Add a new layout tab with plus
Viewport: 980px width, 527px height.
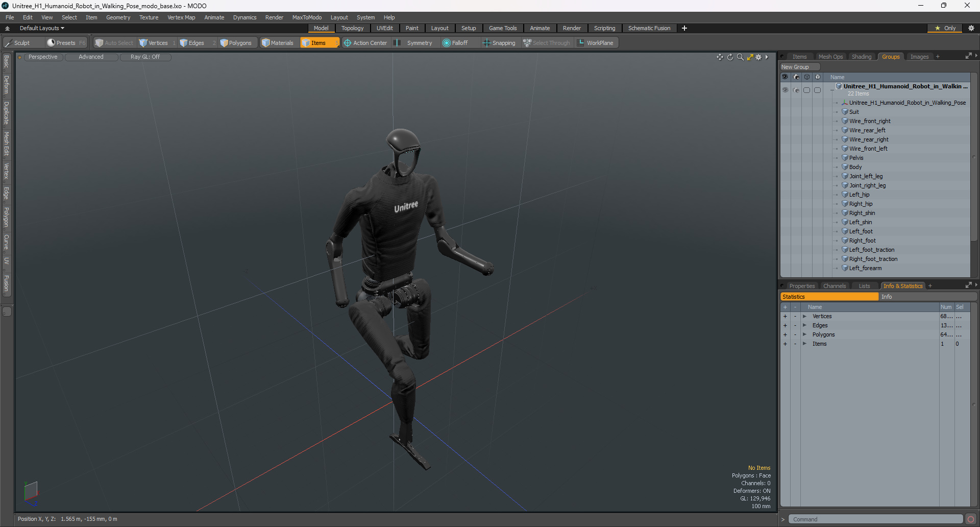pos(684,28)
